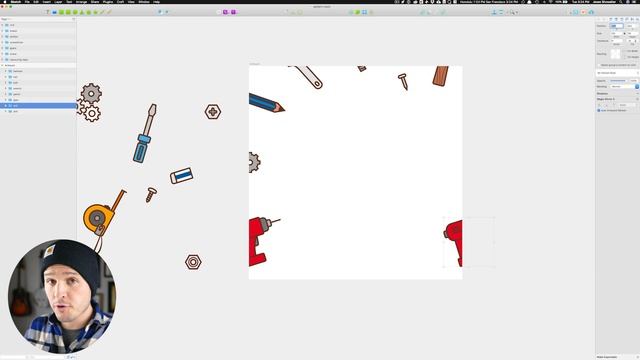
Task: Toggle the Auto Artboard Refresh checkbox
Action: click(x=599, y=111)
